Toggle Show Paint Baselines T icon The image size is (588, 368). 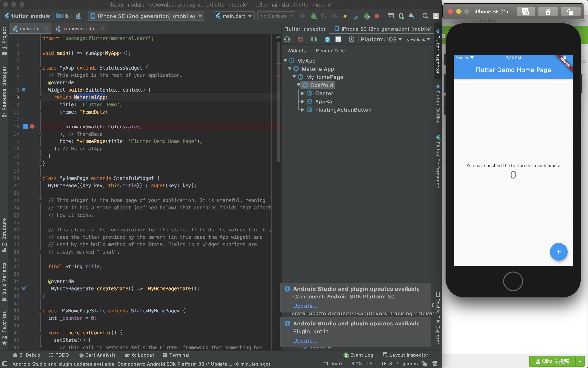click(x=338, y=39)
